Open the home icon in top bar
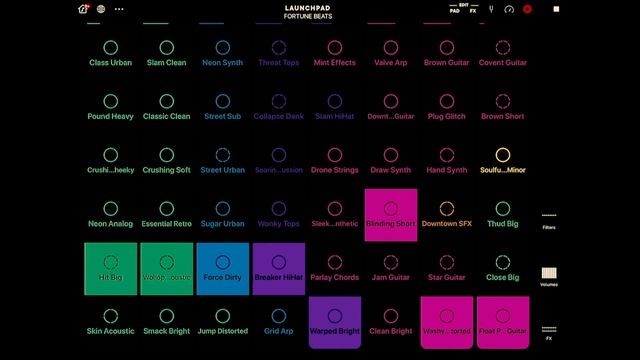Screen dimensions: 640x360 [83, 9]
